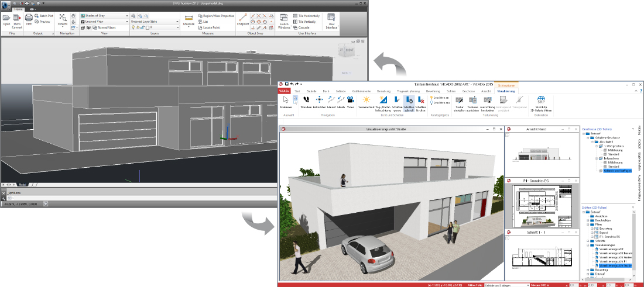644x287 pixels.
Task: Click the FRONT face of the ViewCube
Action: tap(348, 50)
